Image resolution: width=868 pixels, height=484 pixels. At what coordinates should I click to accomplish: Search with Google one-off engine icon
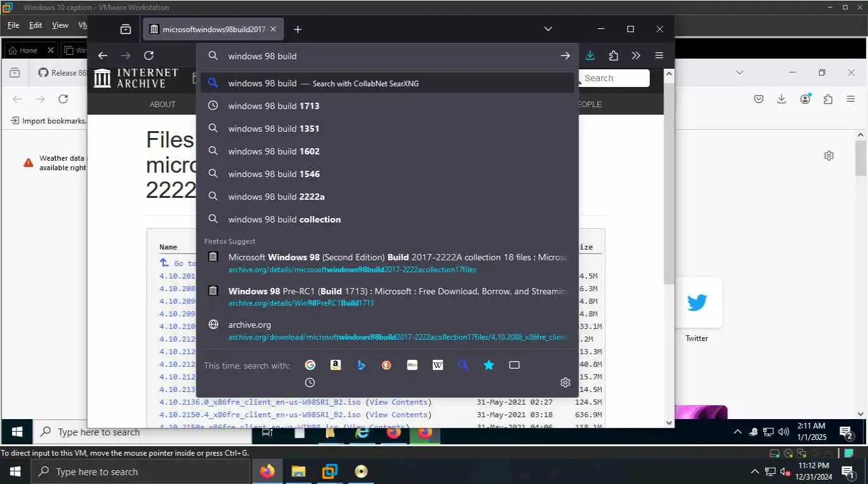pyautogui.click(x=310, y=365)
